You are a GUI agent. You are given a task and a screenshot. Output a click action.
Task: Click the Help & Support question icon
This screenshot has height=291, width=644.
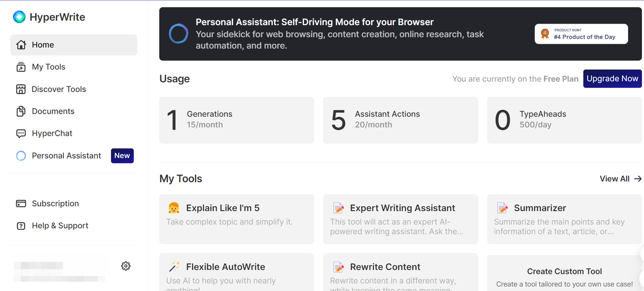[x=21, y=226]
